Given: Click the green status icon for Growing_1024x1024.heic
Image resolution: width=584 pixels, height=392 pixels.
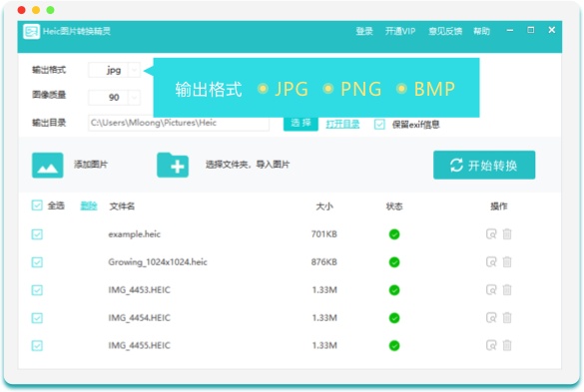Looking at the screenshot, I should coord(394,262).
